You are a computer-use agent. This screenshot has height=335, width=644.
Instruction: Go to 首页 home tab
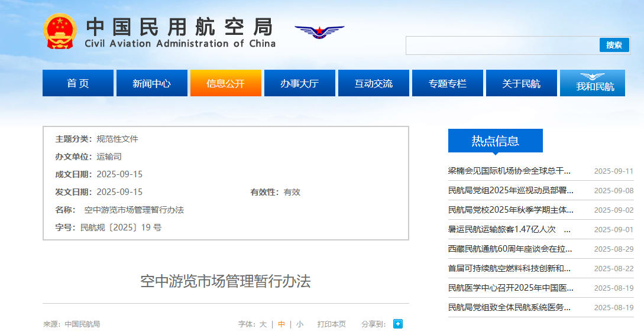tap(78, 83)
